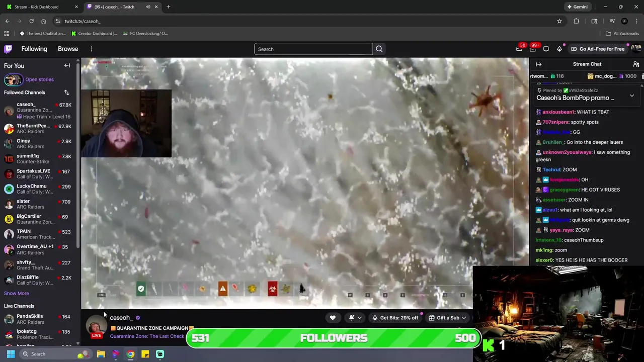Expand pinned Caseoh's BombPop promo message
644x362 pixels.
(632, 95)
